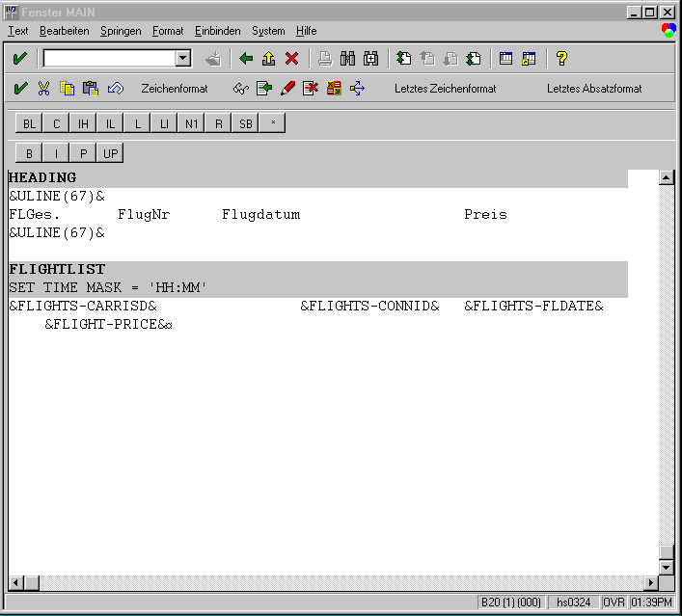Toggle the B character format button
Viewport: 682px width, 616px height.
30,153
